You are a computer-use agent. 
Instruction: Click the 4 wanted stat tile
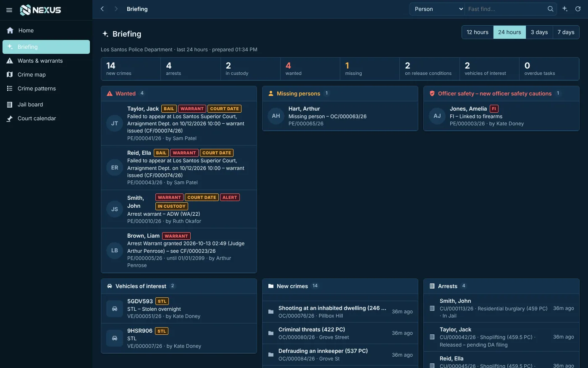pyautogui.click(x=310, y=69)
